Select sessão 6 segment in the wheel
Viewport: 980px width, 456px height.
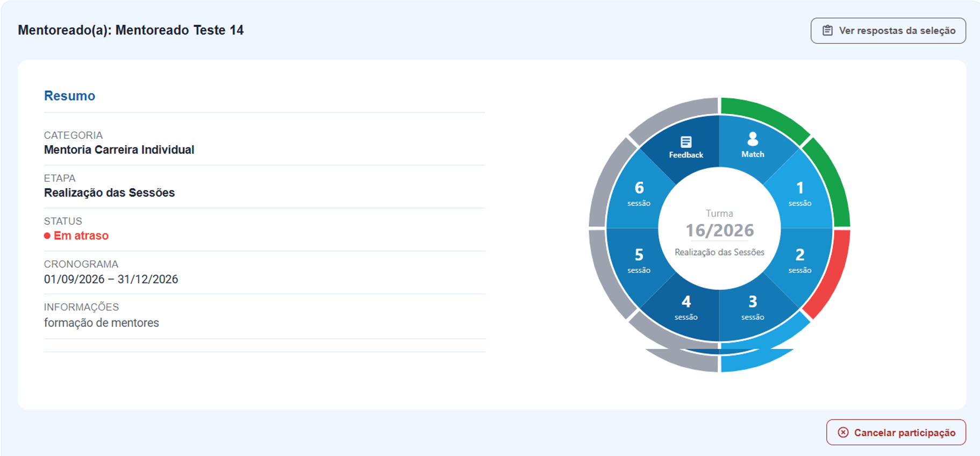click(x=639, y=194)
